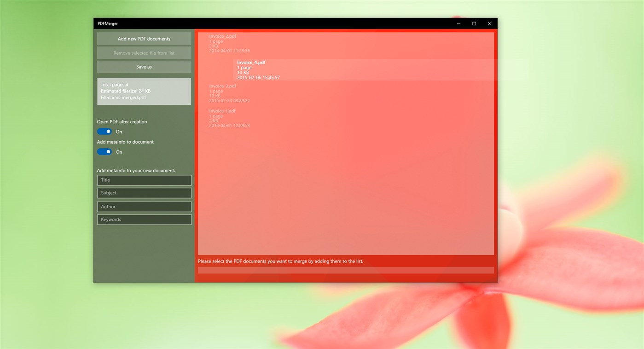Minimize the PDFMerger window
The image size is (644, 349).
point(459,23)
